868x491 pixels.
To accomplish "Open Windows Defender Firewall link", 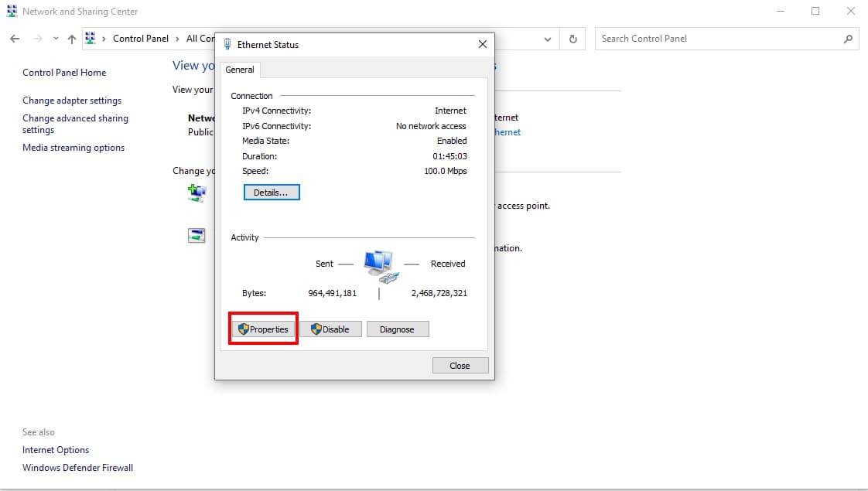I will pos(77,468).
